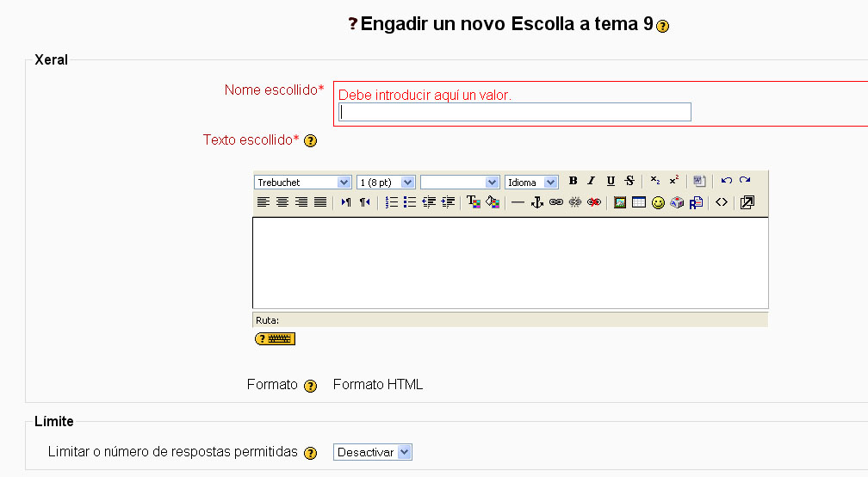
Task: Click the 'Texto escollido*' label
Action: coord(251,139)
